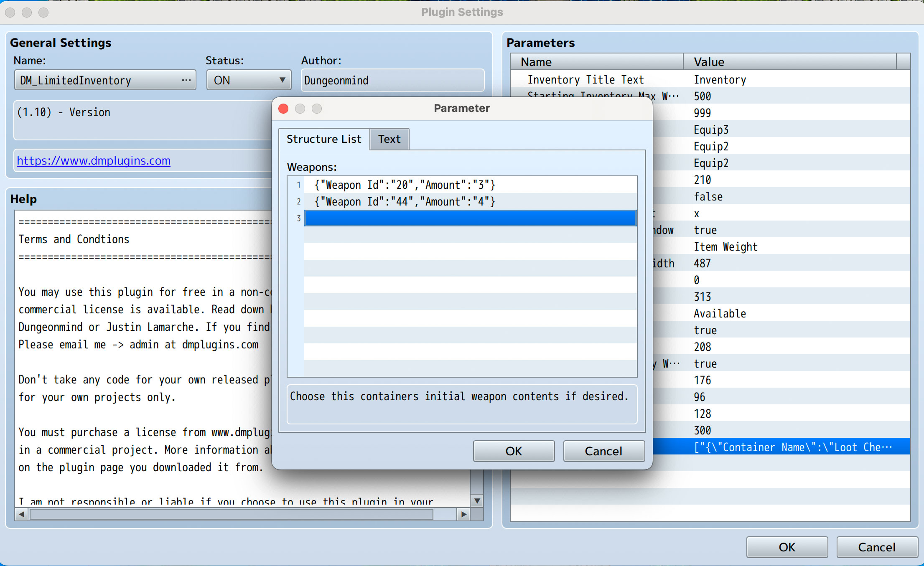Click the Value column header in Parameters
This screenshot has width=924, height=566.
click(790, 62)
